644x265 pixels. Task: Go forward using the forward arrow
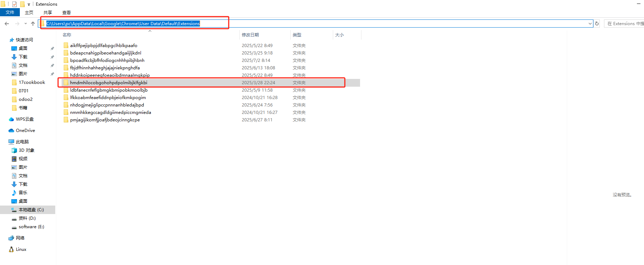[17, 24]
